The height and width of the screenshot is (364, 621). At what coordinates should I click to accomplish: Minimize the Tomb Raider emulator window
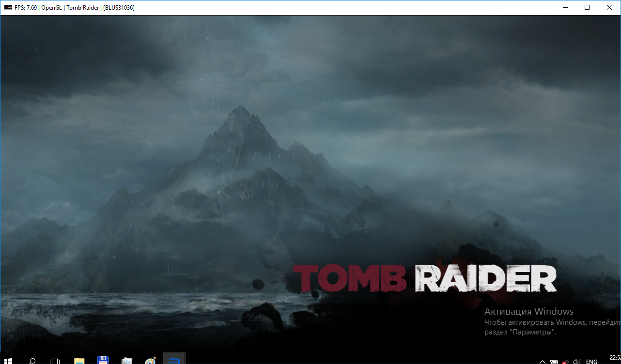565,7
